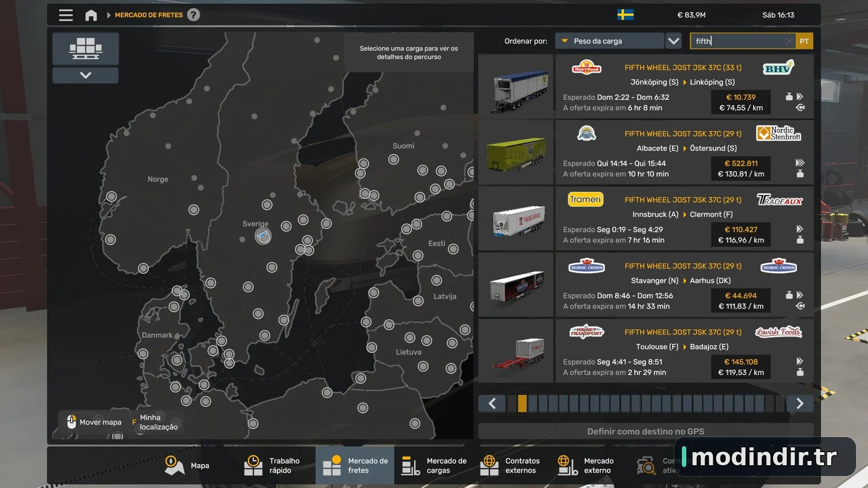This screenshot has height=488, width=868.
Task: Click the Lavish Foods company logo
Action: (778, 332)
